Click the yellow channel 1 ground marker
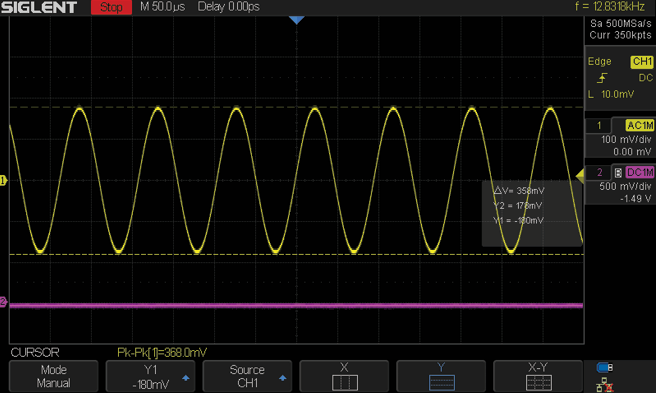Viewport: 658px width, 395px height. (3, 181)
